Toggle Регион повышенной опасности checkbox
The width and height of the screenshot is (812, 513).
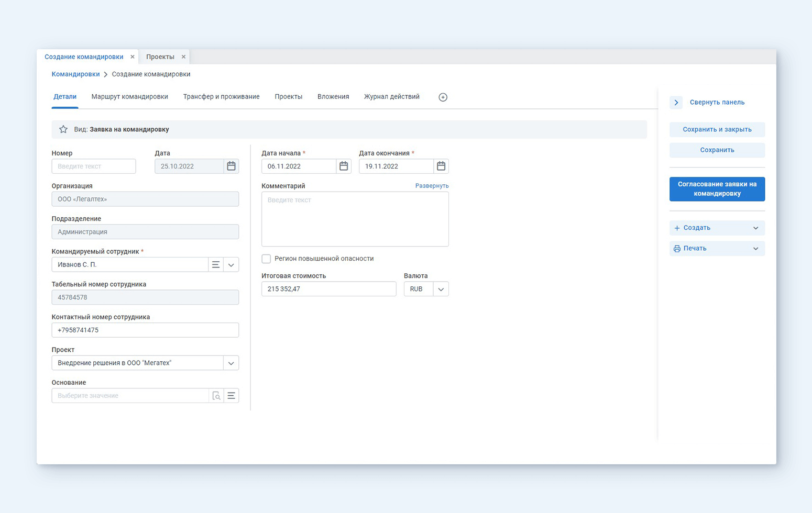click(266, 259)
